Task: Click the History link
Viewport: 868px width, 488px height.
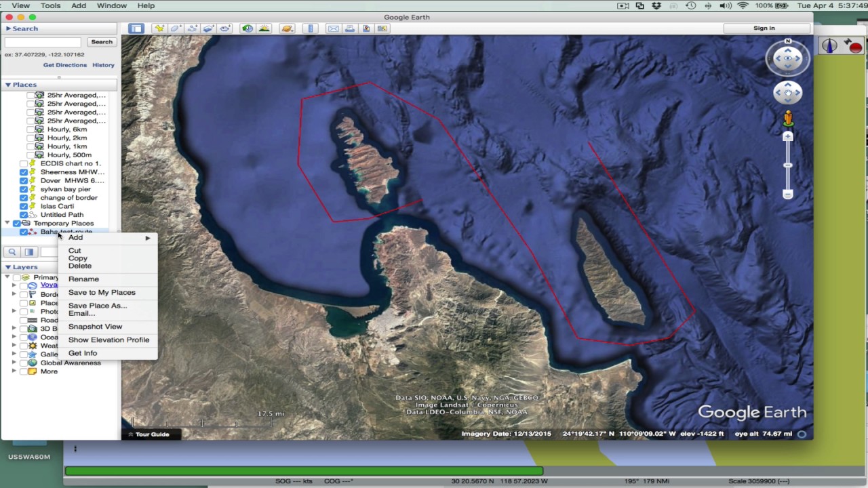Action: 103,65
